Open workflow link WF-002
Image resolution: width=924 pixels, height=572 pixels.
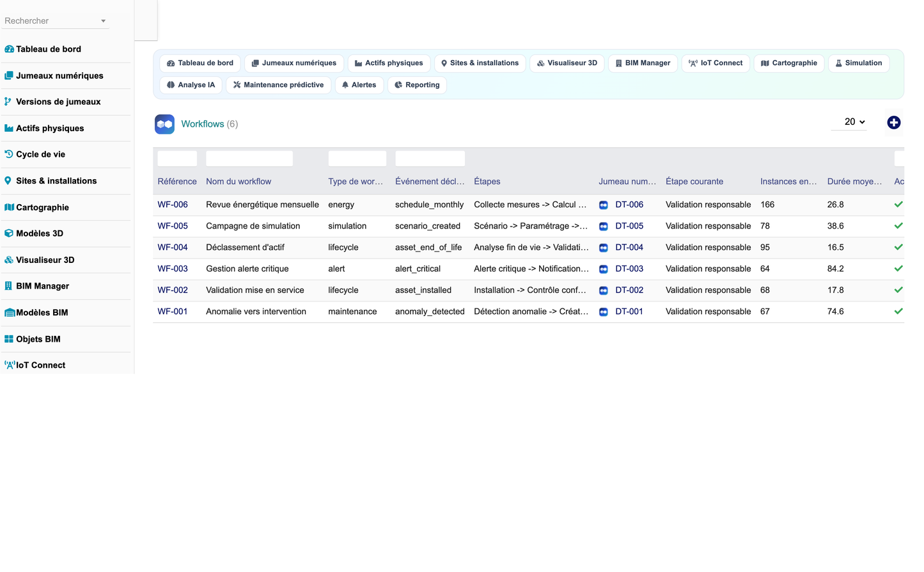pyautogui.click(x=173, y=290)
